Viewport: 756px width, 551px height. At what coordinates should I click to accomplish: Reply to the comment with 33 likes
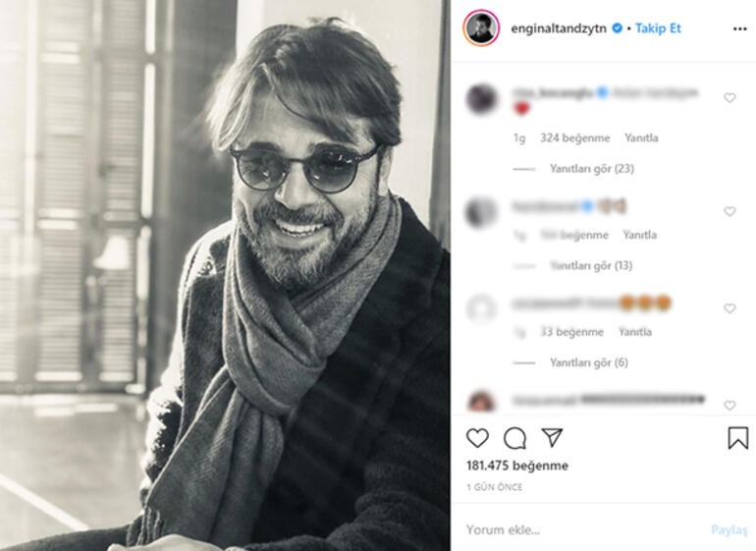tap(634, 332)
